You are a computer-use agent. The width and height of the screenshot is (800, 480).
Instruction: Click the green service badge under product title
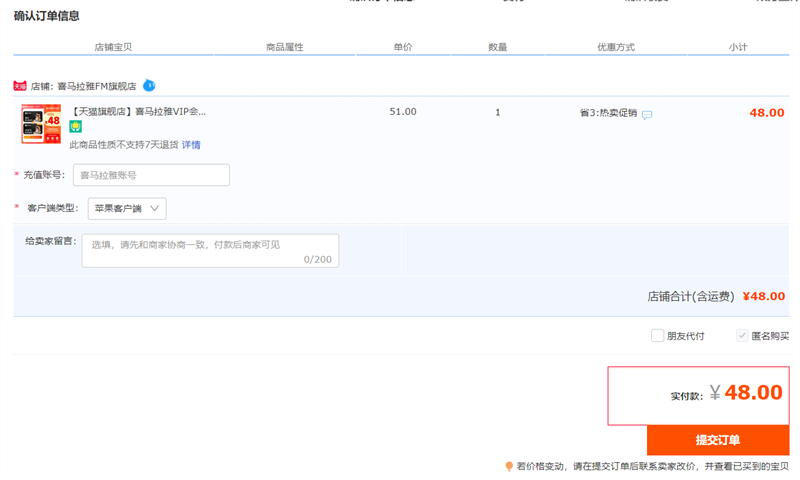click(x=76, y=127)
